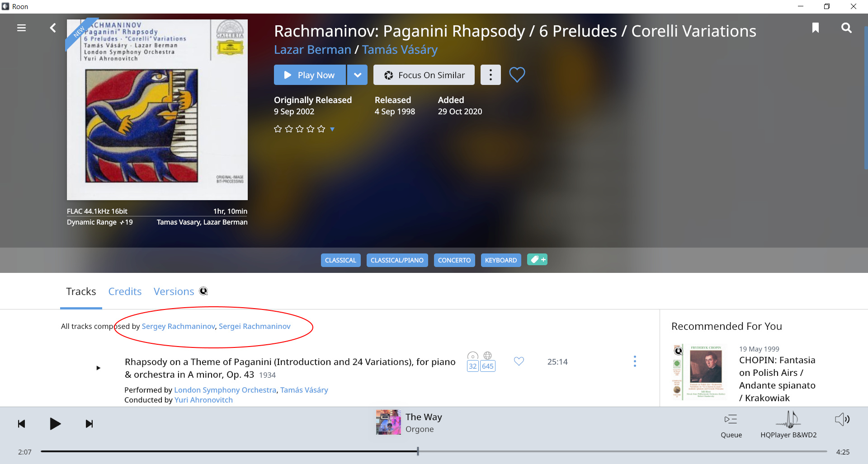Open Sergey Rachmaninov composer link

[178, 326]
